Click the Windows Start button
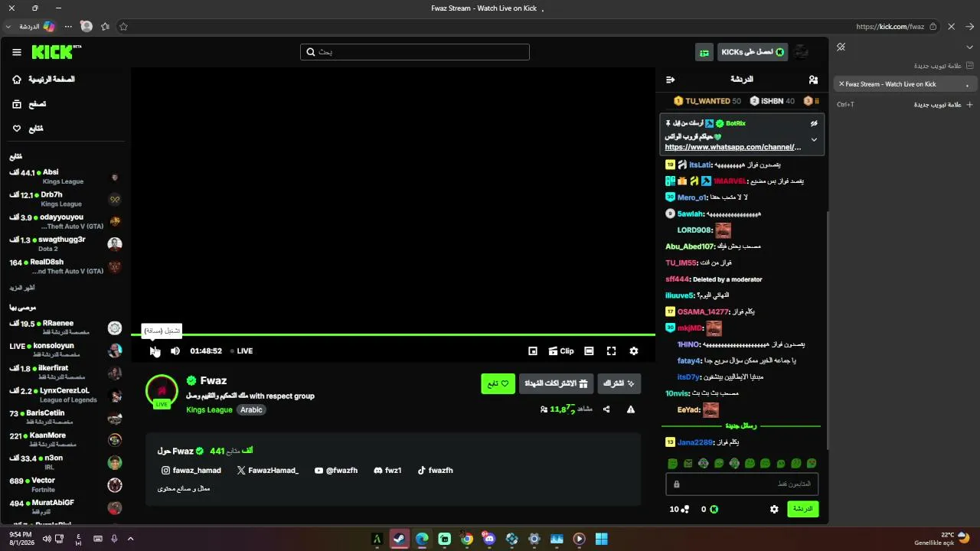The width and height of the screenshot is (980, 551). pyautogui.click(x=602, y=539)
